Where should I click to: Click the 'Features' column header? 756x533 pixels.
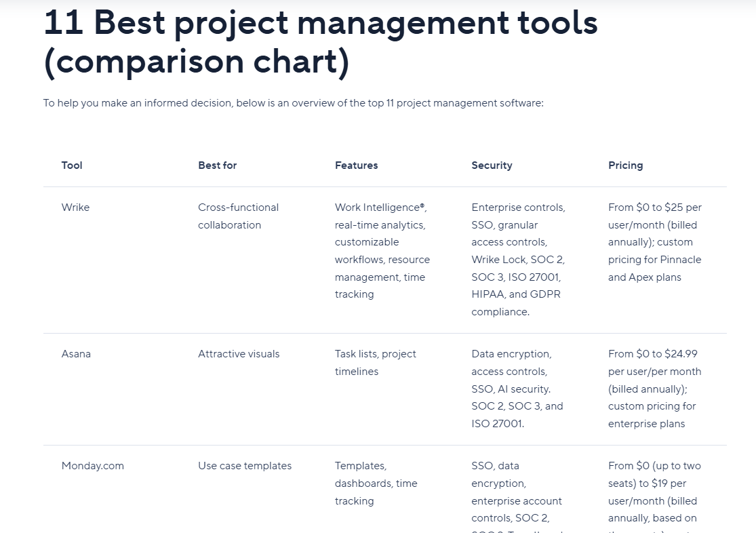coord(357,165)
